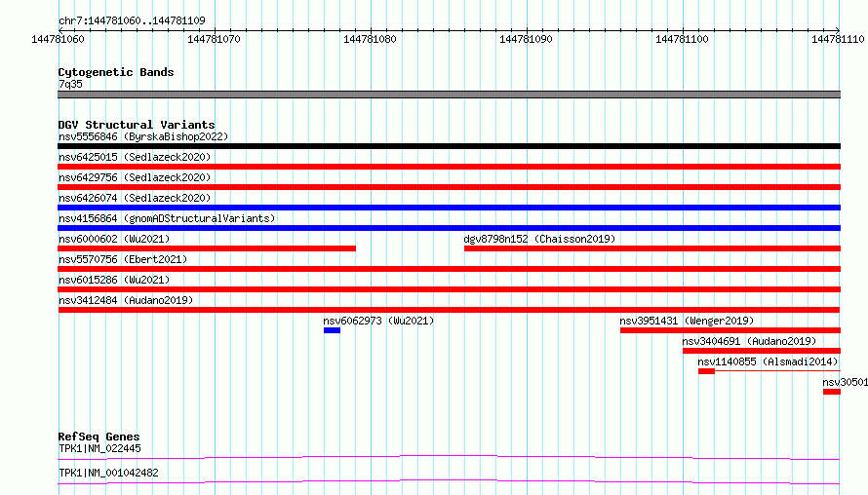This screenshot has height=495, width=868.
Task: Click the 144781080 ruler position marker
Action: 370,39
